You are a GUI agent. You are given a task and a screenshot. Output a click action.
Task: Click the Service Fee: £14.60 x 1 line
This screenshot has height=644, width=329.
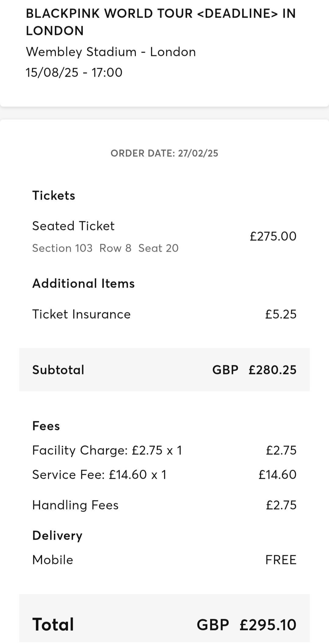(x=99, y=474)
